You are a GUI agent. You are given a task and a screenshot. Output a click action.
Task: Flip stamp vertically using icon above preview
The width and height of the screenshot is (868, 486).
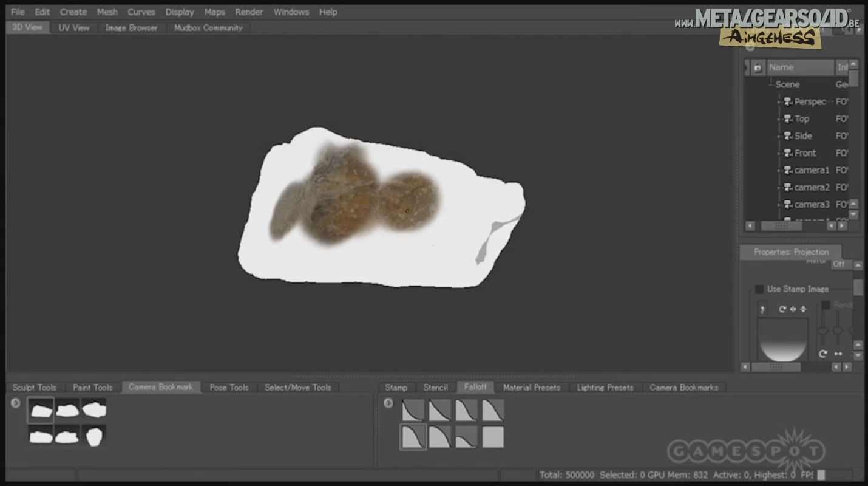tap(803, 309)
